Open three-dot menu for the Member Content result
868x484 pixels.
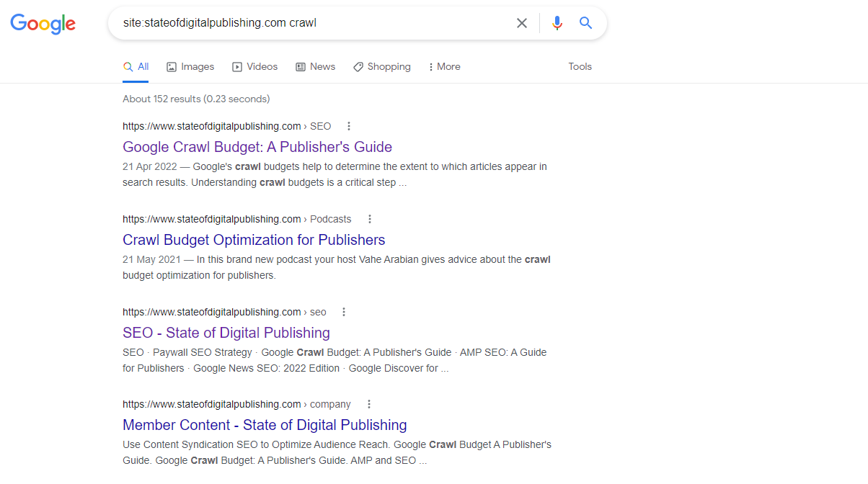coord(368,404)
